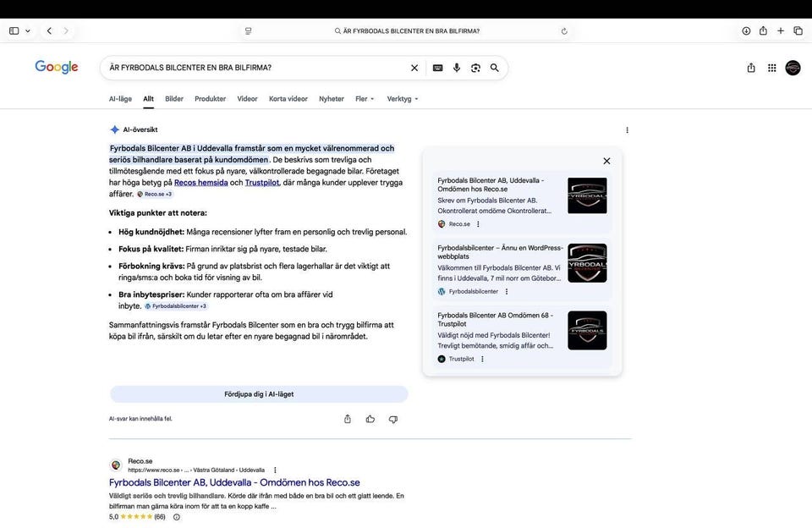Image resolution: width=812 pixels, height=528 pixels.
Task: Expand the Verktyg dropdown
Action: point(403,99)
